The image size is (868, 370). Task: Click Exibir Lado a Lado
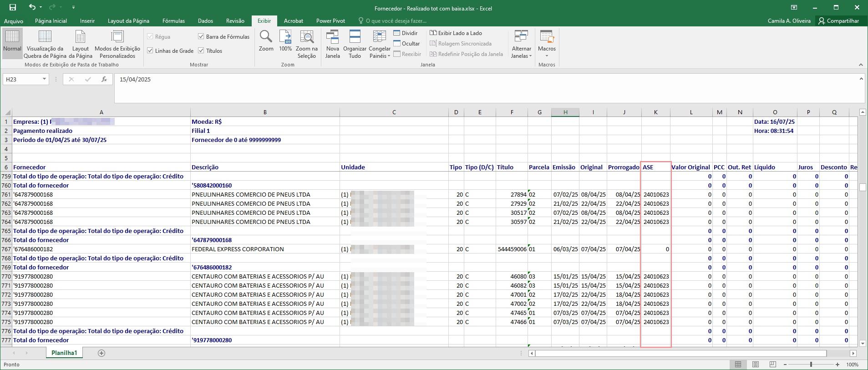pos(456,33)
